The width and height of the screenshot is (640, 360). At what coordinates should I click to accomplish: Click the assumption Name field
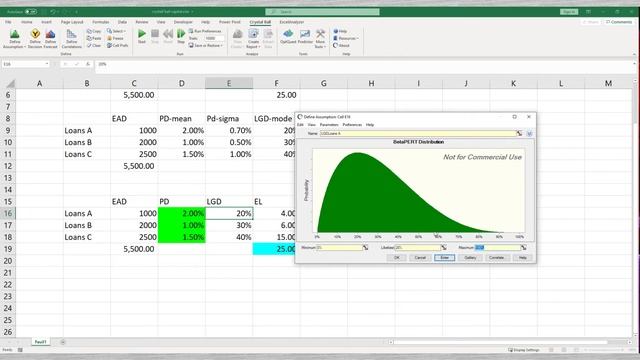point(417,133)
